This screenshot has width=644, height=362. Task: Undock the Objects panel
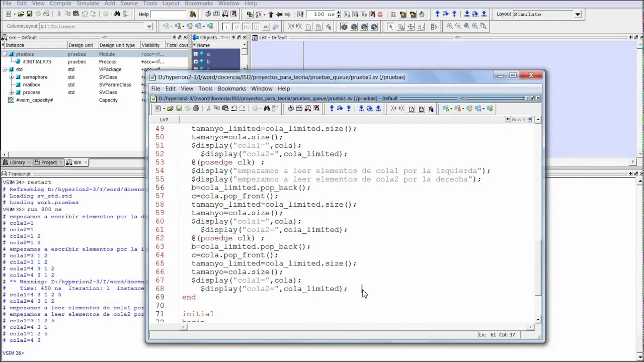coord(238,37)
